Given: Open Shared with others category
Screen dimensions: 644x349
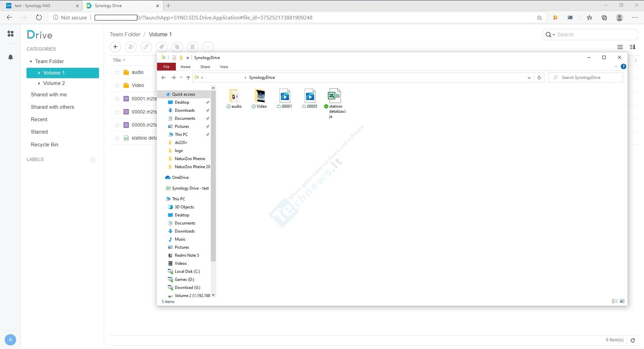Looking at the screenshot, I should pyautogui.click(x=52, y=107).
